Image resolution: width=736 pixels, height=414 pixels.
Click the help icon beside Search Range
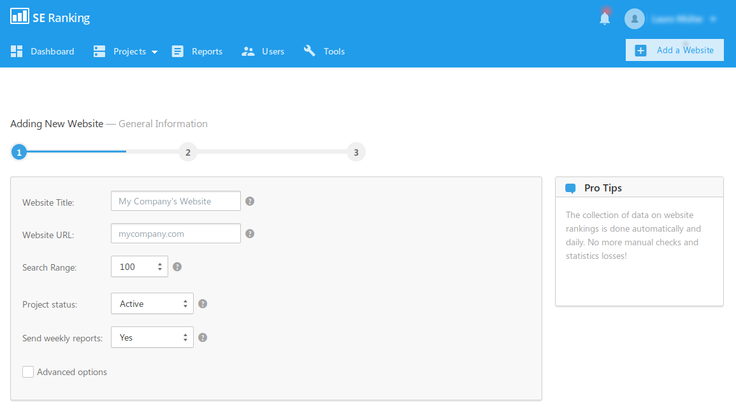[x=177, y=267]
